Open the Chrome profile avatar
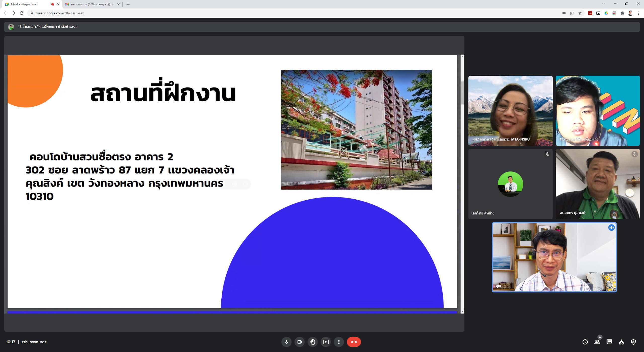The width and height of the screenshot is (644, 352). click(630, 13)
